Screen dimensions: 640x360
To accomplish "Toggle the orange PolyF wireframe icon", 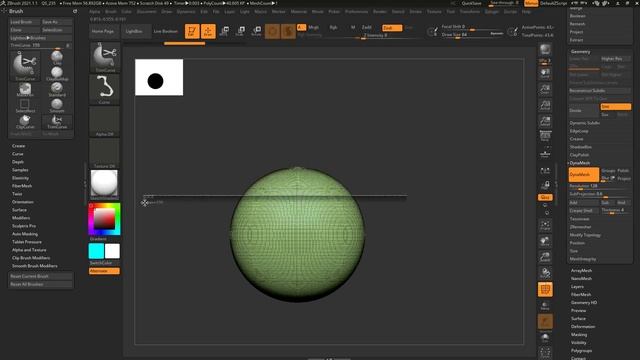I will [x=545, y=289].
